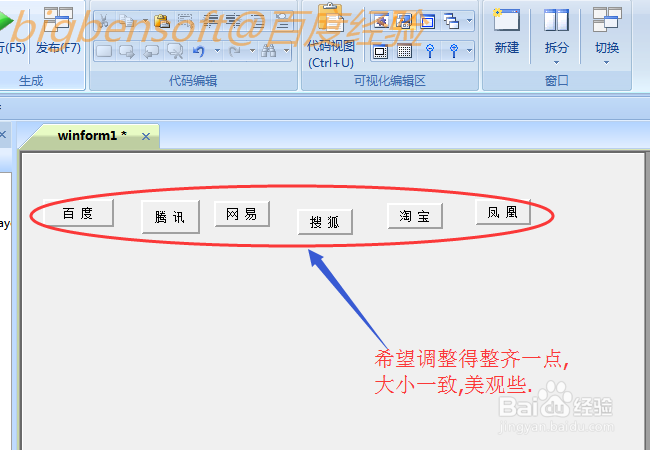Viewport: 650px width, 450px height.
Task: Select the 网易 button on the form
Action: click(x=242, y=214)
